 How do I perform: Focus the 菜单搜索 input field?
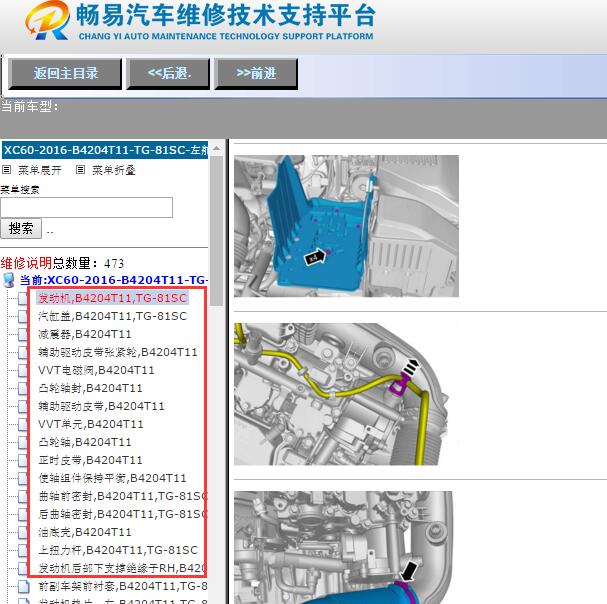click(x=86, y=208)
